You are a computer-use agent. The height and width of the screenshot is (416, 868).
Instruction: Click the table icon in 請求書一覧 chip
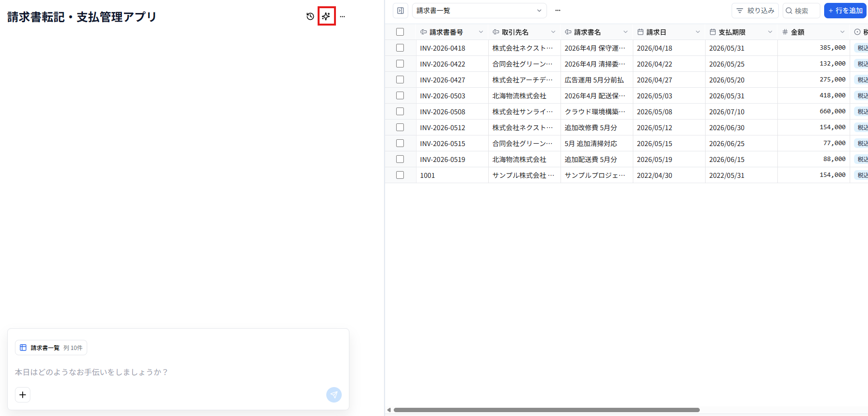pos(23,348)
